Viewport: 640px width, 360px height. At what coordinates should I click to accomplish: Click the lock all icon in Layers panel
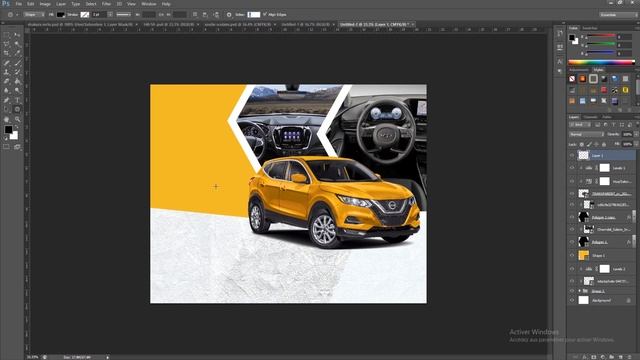[x=604, y=144]
